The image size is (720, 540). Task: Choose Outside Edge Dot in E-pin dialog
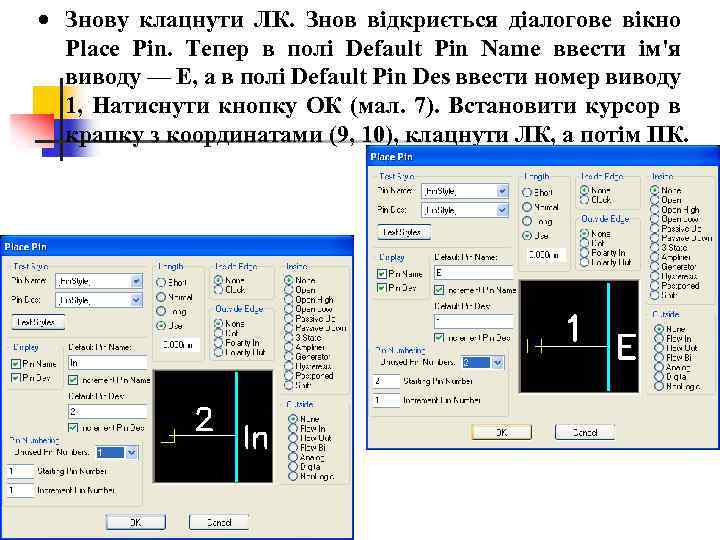(x=585, y=243)
